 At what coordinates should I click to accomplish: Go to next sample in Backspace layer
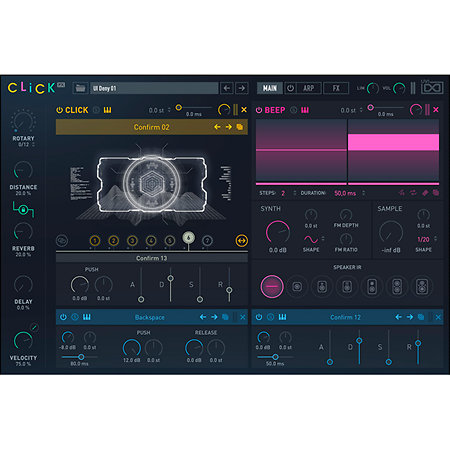[x=214, y=317]
